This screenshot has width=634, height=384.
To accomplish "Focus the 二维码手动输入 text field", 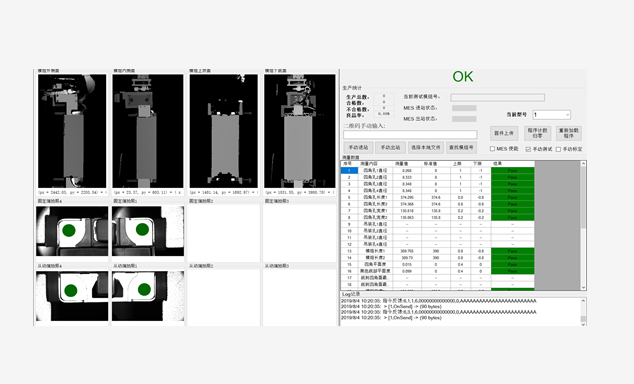I will tap(410, 135).
